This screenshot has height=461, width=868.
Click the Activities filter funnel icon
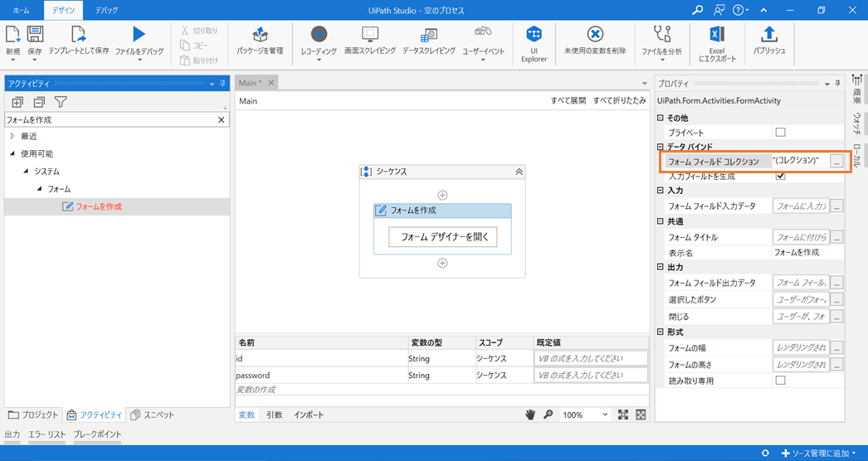[61, 102]
